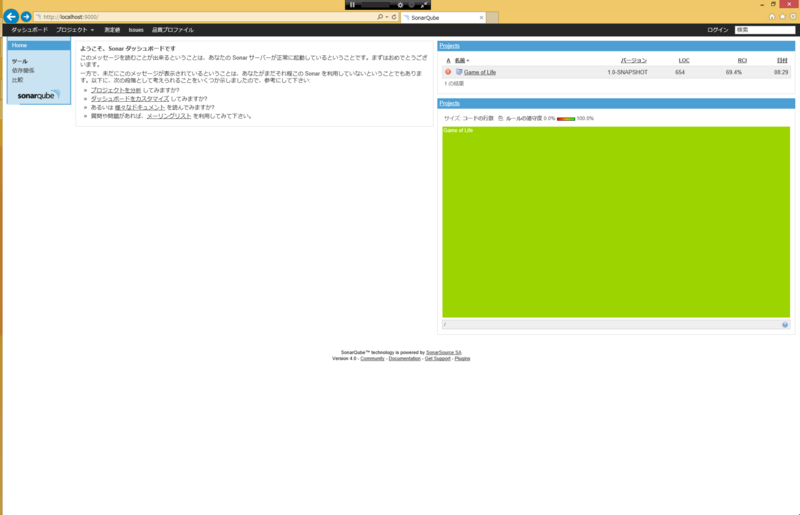Open ダッシュボード menu item
Viewport: 800px width, 515px height.
30,30
